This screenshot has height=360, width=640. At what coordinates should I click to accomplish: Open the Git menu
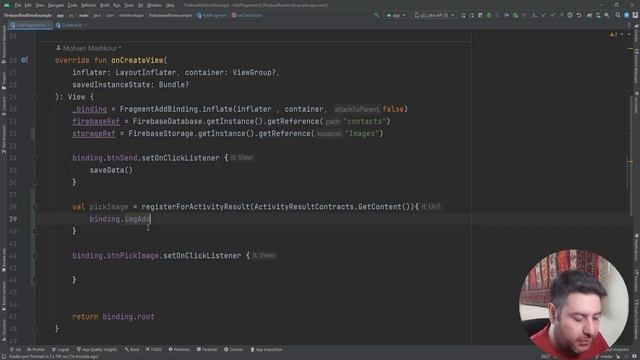point(140,5)
